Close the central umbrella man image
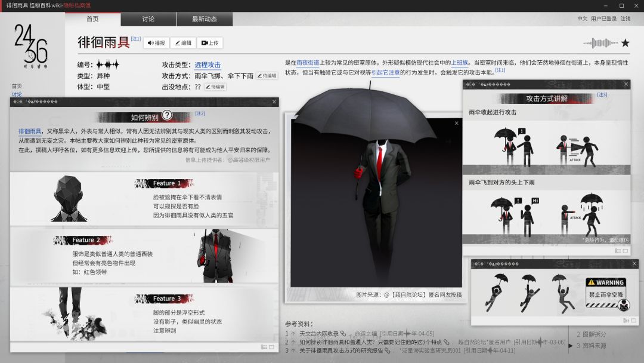This screenshot has width=644, height=363. point(456,123)
